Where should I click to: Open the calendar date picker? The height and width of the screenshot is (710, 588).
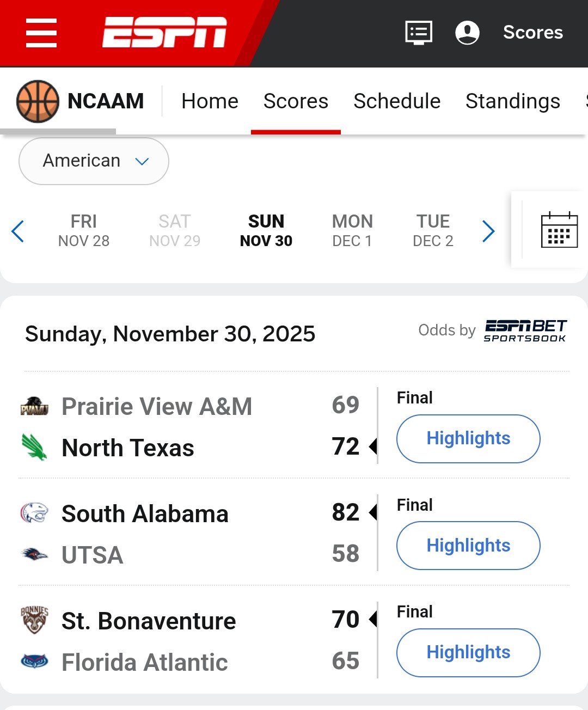tap(559, 230)
